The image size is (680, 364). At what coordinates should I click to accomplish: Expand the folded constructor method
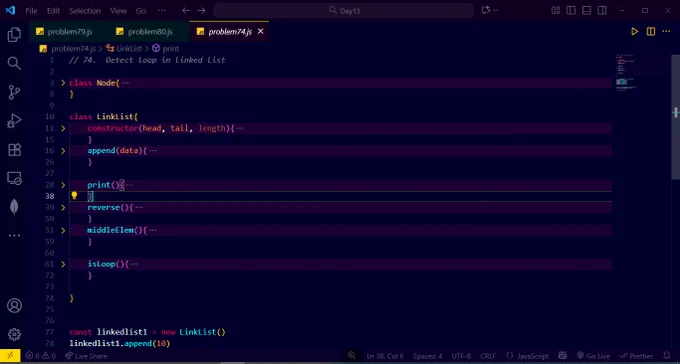(x=63, y=128)
